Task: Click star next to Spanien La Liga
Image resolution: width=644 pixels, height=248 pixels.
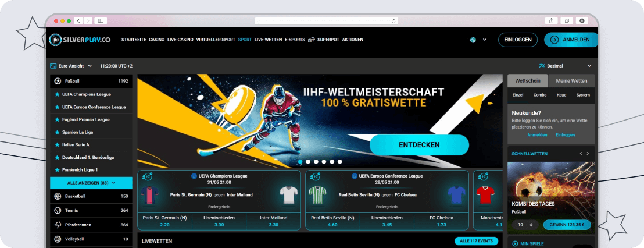Action: click(x=57, y=132)
